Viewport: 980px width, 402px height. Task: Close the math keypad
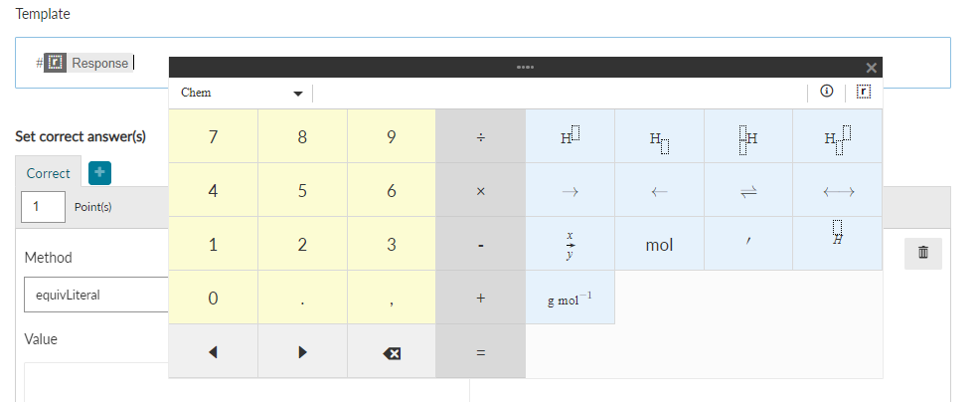[x=872, y=68]
